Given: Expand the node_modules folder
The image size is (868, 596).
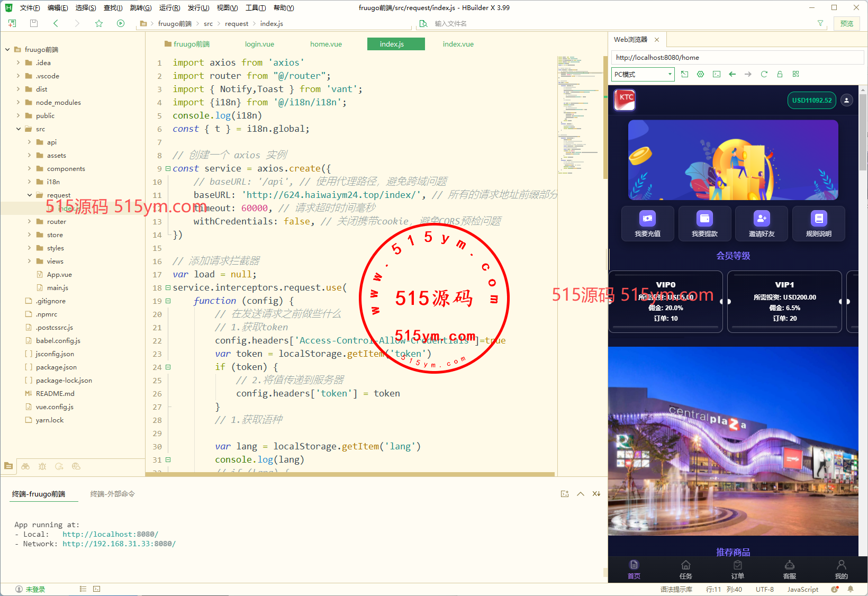Looking at the screenshot, I should pos(19,103).
